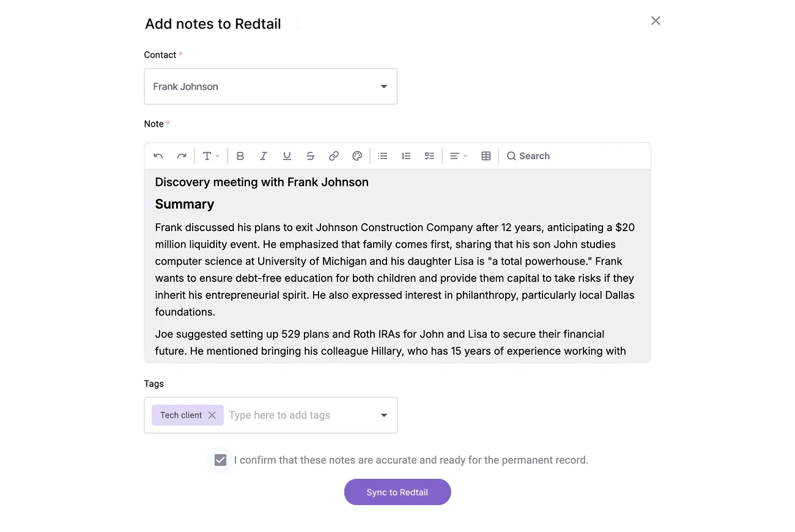Expand the text style heading dropdown

tap(211, 156)
